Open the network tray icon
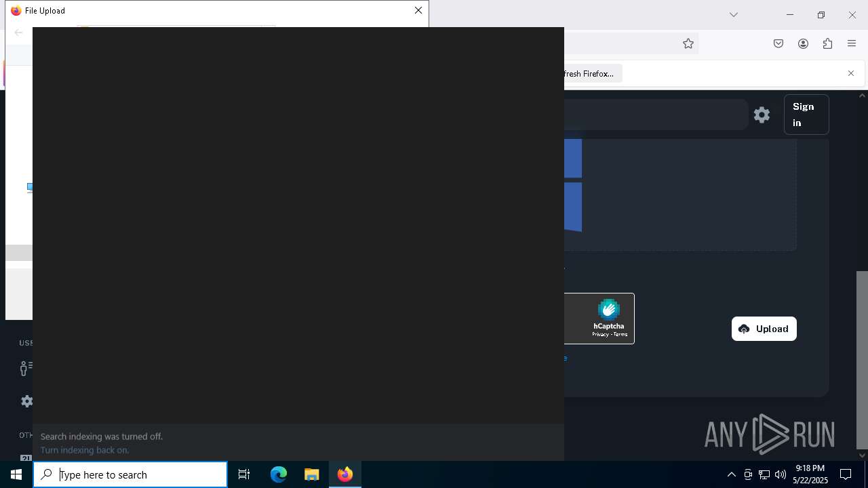The height and width of the screenshot is (488, 868). (764, 474)
